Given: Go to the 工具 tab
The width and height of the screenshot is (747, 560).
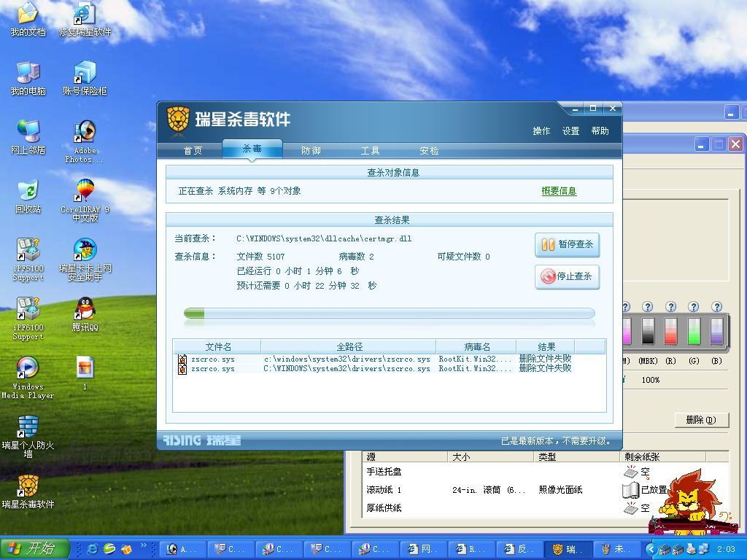Looking at the screenshot, I should (370, 150).
